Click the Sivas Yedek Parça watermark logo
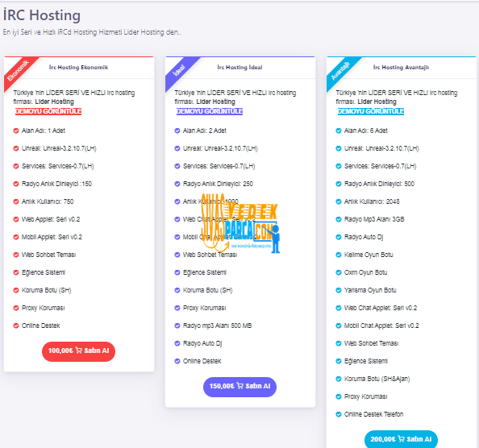 click(240, 224)
